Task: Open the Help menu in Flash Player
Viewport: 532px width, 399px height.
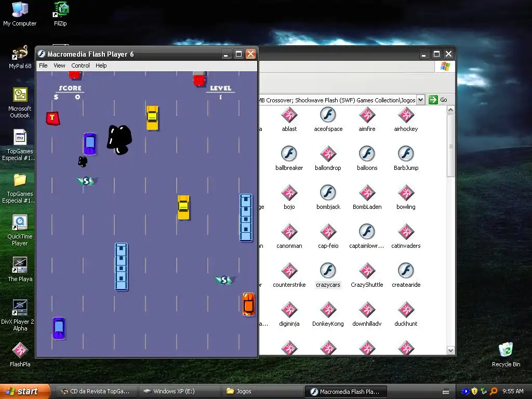Action: coord(101,65)
